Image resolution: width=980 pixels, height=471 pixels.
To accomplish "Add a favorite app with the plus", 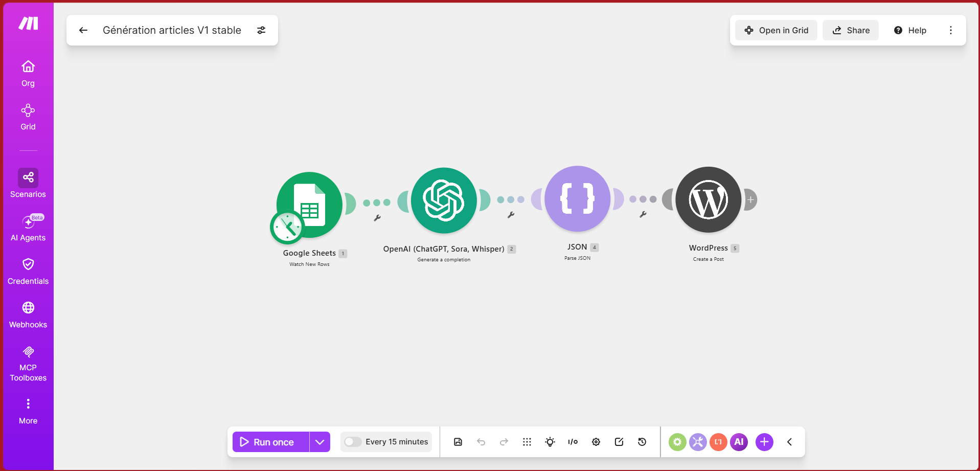I will [764, 442].
